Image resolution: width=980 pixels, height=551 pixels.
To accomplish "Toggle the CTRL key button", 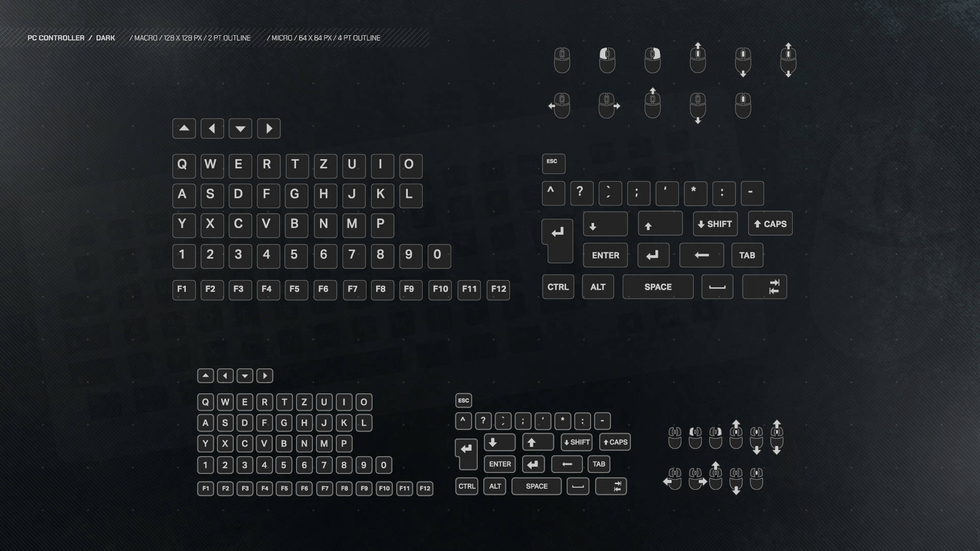I will click(x=559, y=287).
